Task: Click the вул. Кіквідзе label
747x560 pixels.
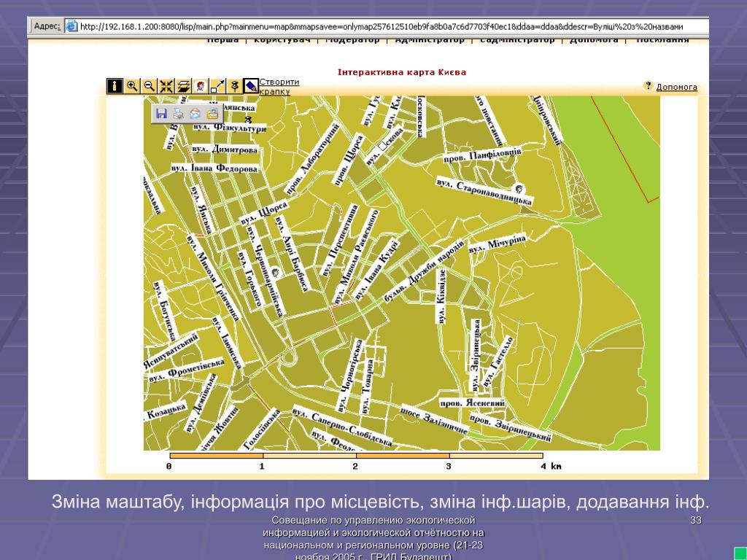Action: (x=441, y=296)
